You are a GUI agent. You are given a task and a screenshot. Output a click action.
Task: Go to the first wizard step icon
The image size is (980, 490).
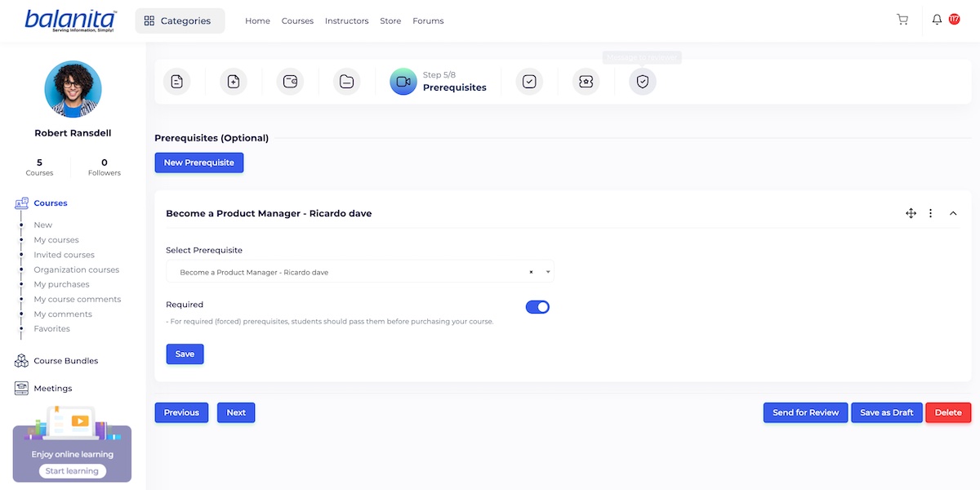point(176,82)
